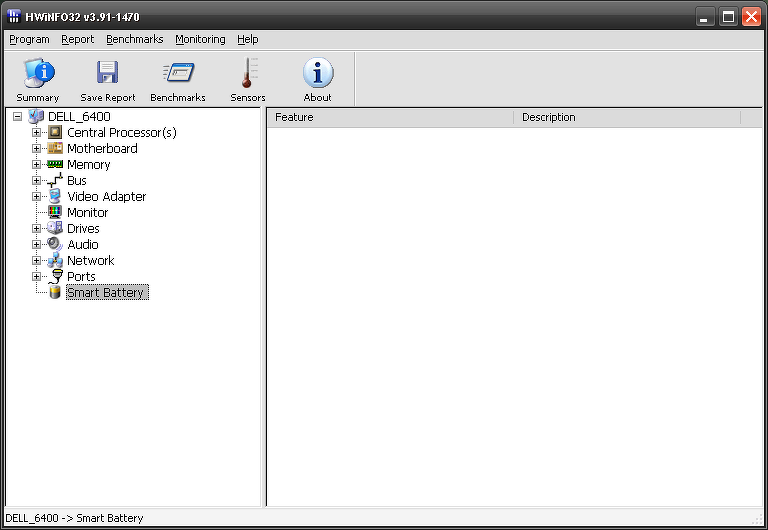This screenshot has height=530, width=768.
Task: Expand the Video Adapter node
Action: coord(36,196)
